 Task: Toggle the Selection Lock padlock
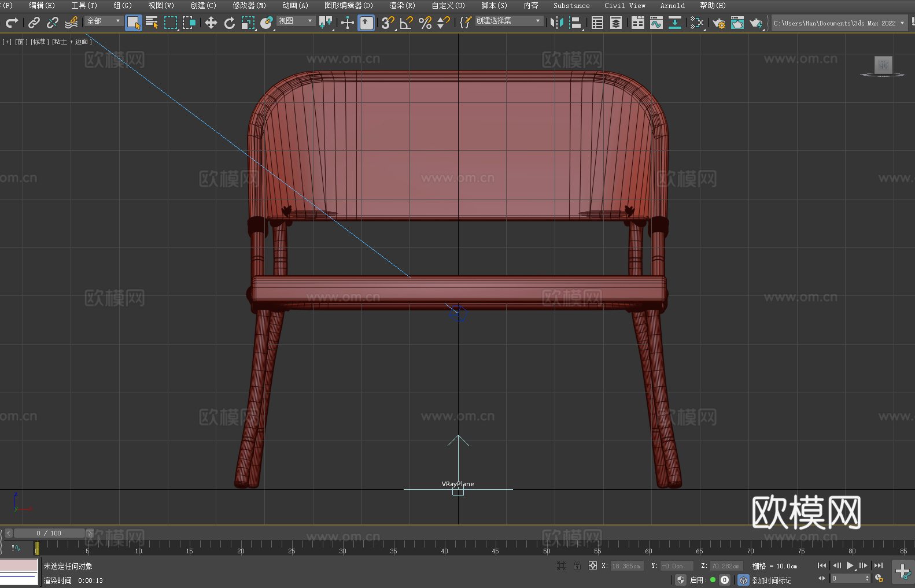tap(577, 565)
